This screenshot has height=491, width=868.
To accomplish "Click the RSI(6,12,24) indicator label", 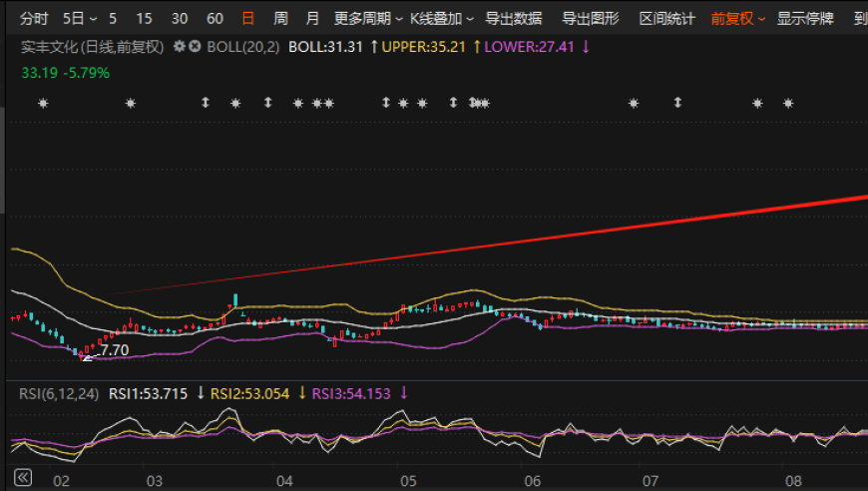I will [x=59, y=393].
